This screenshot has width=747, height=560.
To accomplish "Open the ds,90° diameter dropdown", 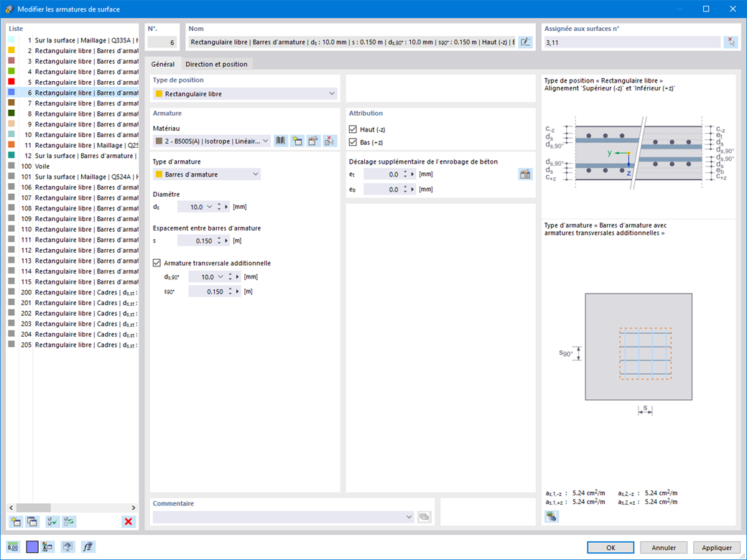I will pos(220,276).
